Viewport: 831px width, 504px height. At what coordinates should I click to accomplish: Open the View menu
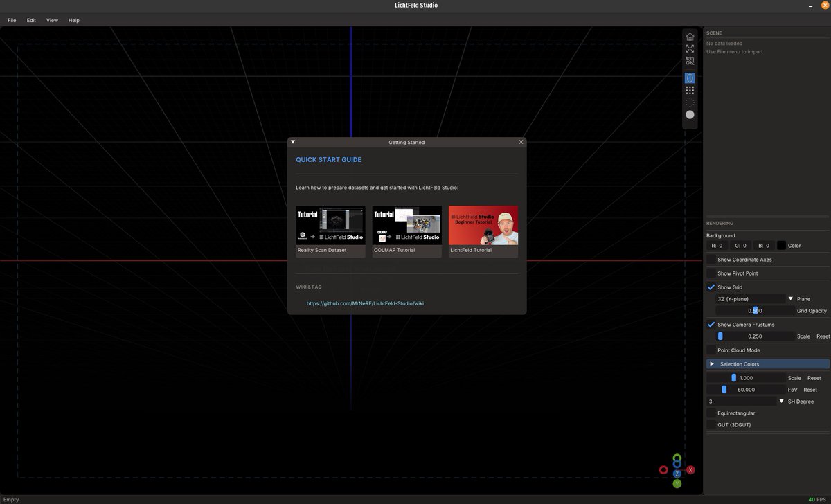click(x=52, y=21)
